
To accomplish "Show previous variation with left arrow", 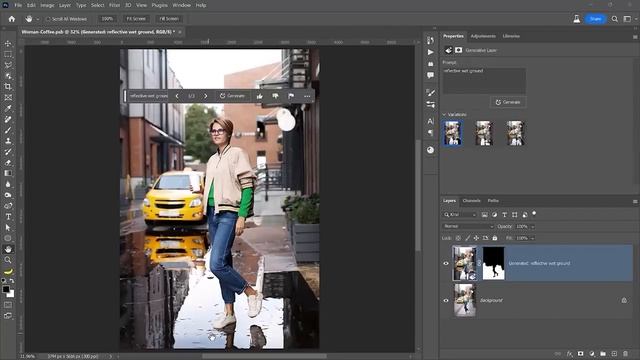I will [x=177, y=96].
